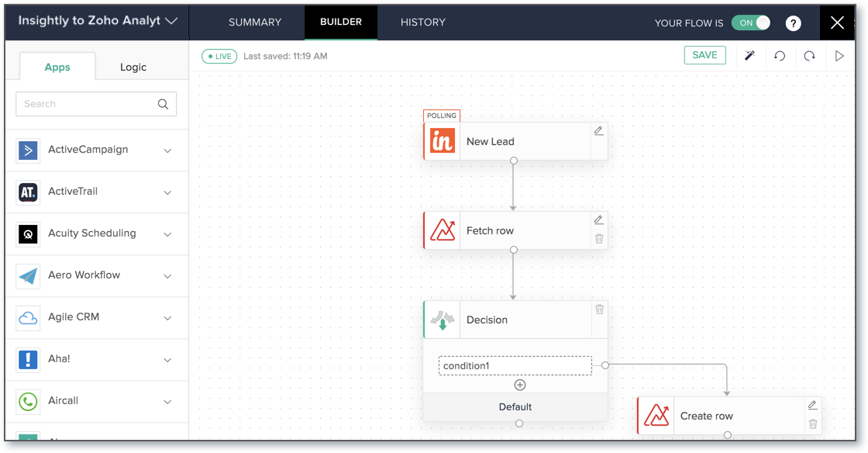The width and height of the screenshot is (868, 453).
Task: Expand the Aha! chevron
Action: point(167,360)
